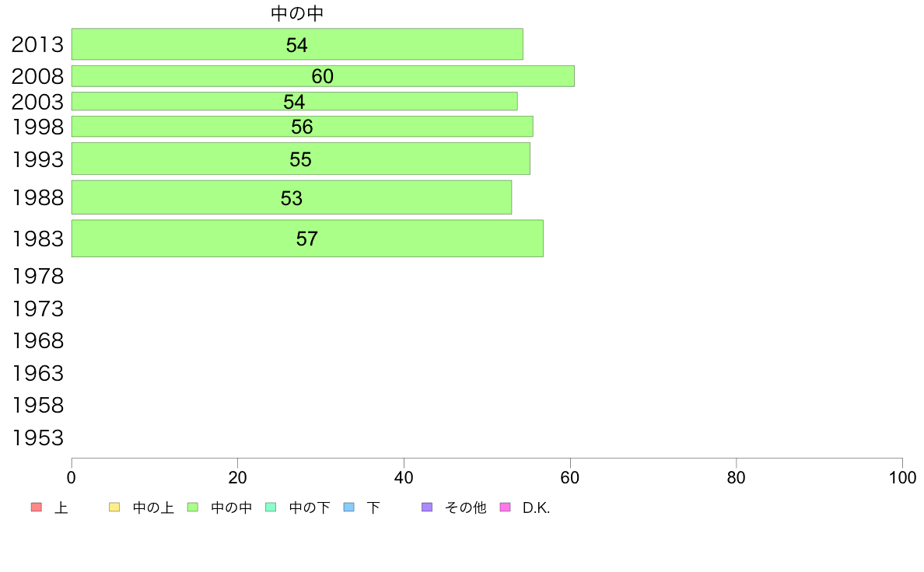Toggle the purple その他 legend swatch
924x572 pixels.
(x=426, y=507)
